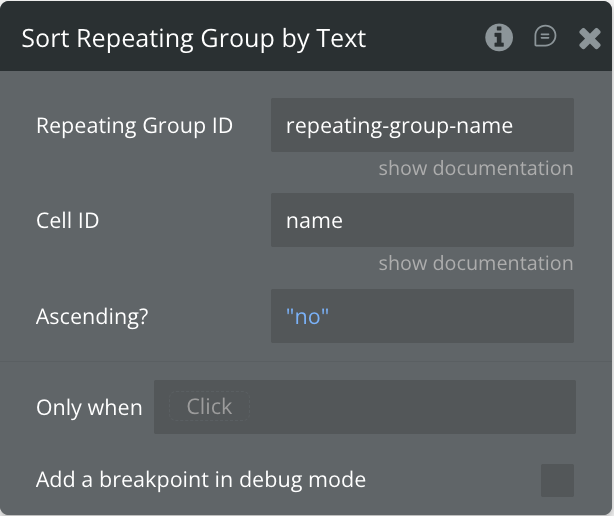The height and width of the screenshot is (516, 614).
Task: Edit the blue "no" Ascending expression
Action: (x=307, y=316)
